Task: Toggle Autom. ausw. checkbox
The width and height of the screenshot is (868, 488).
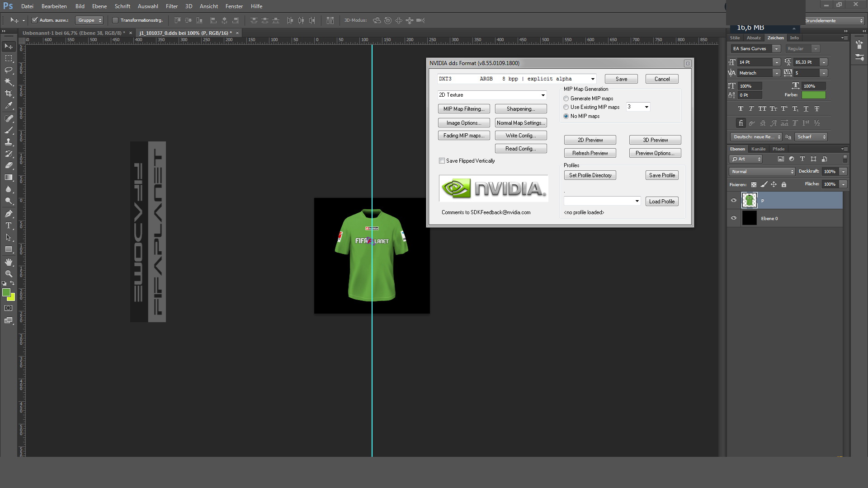Action: (34, 20)
